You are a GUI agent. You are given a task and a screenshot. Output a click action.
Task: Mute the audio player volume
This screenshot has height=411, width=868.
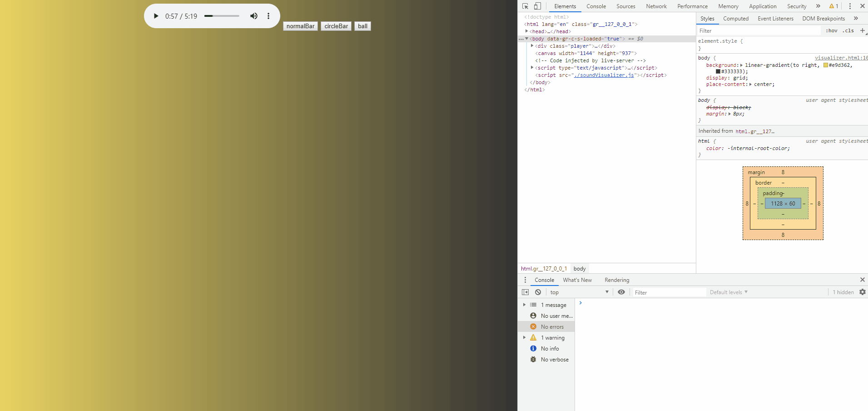[254, 16]
